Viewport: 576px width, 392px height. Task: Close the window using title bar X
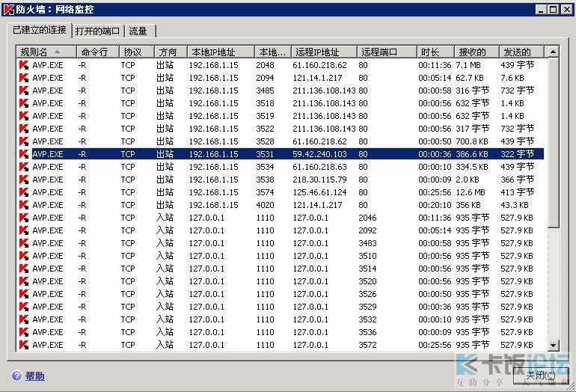[567, 10]
